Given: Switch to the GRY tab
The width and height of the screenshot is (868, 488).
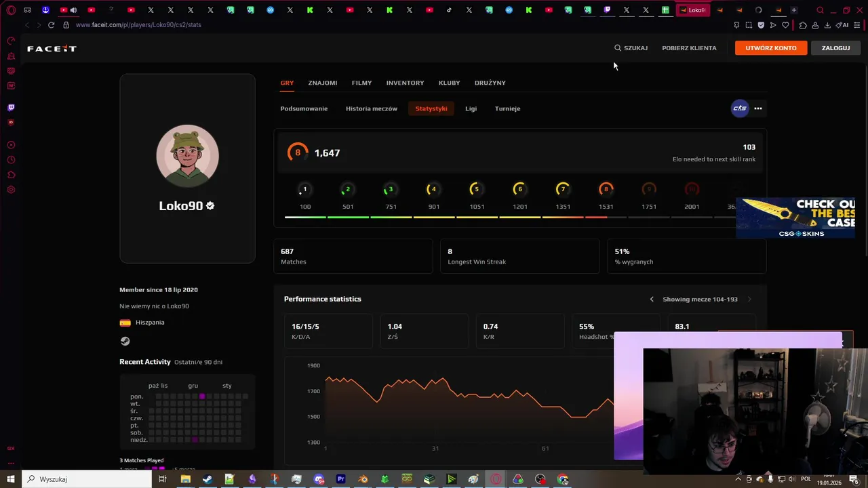Looking at the screenshot, I should tap(287, 83).
